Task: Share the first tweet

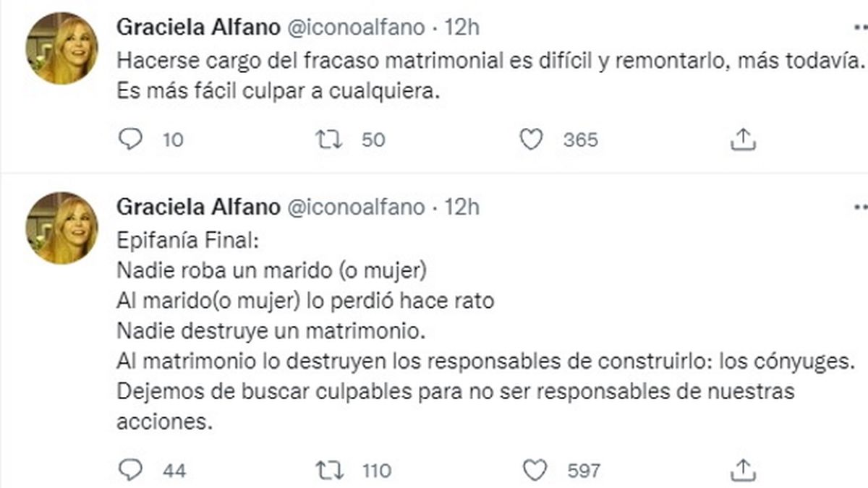Action: tap(742, 137)
